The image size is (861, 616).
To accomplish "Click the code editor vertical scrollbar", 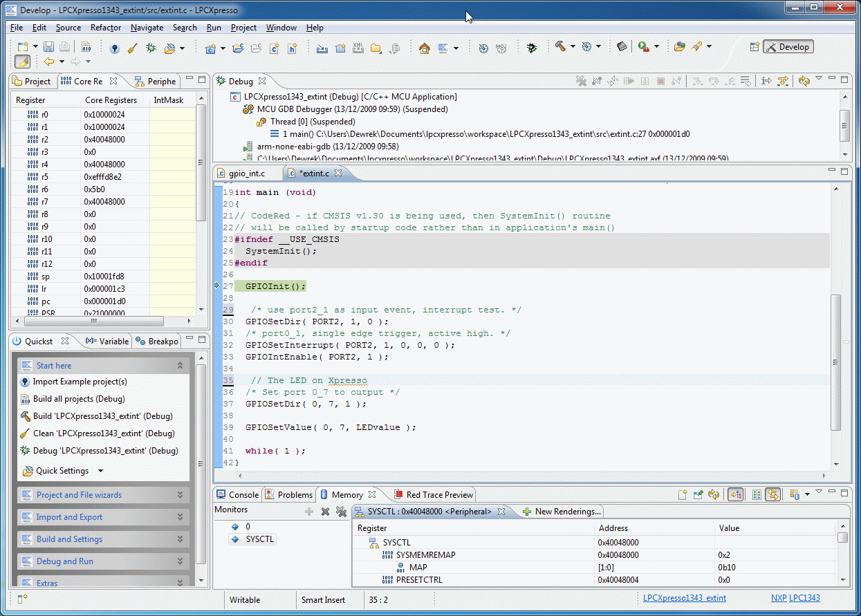I will point(836,327).
